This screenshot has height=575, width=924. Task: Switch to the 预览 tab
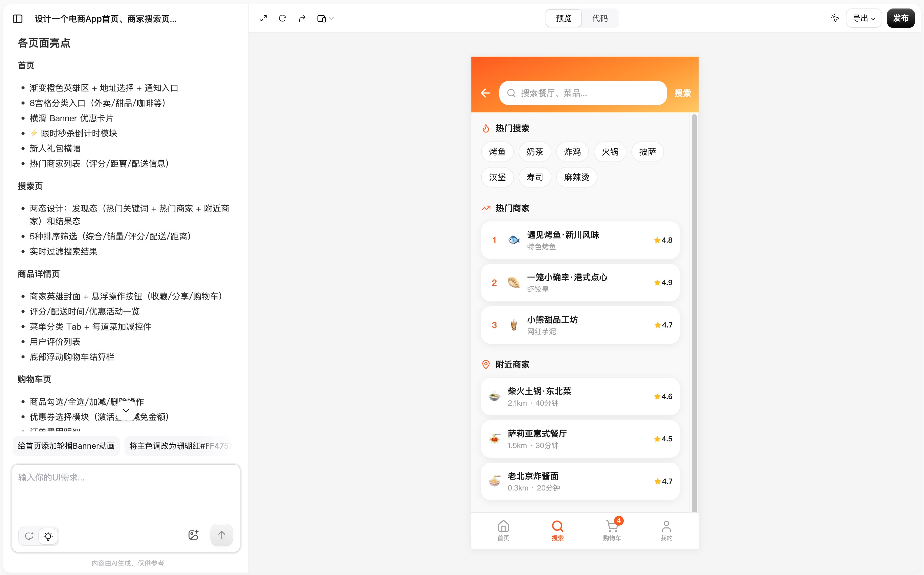(563, 18)
